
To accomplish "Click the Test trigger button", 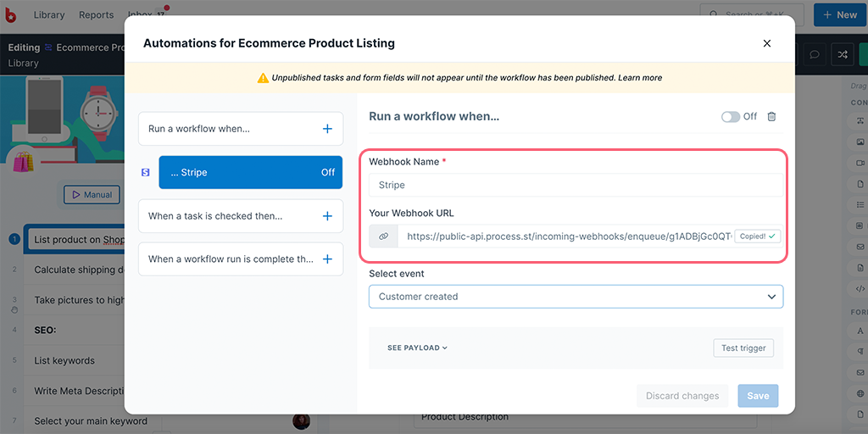I will pos(743,348).
